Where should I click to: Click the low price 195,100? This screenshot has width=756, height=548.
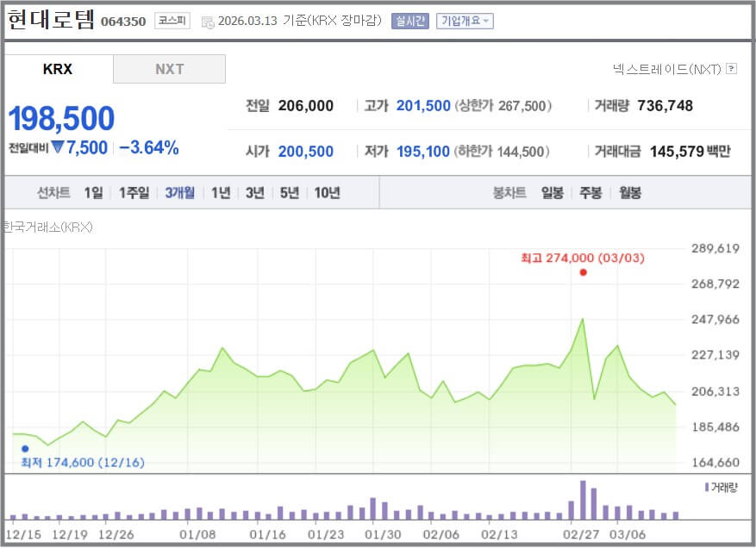(423, 152)
